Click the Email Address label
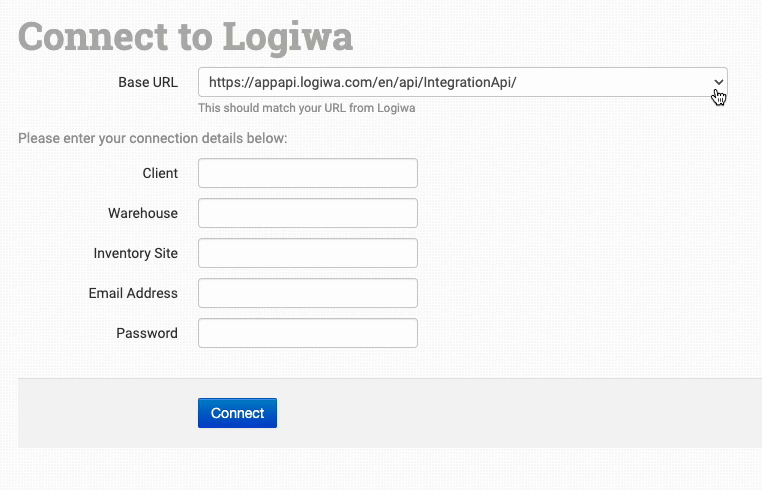This screenshot has height=490, width=762. point(133,293)
